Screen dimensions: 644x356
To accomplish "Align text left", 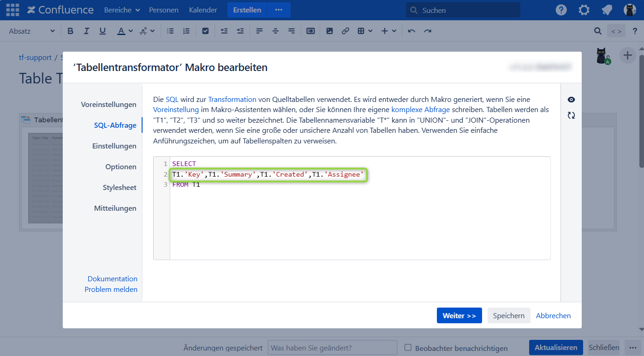I will click(x=259, y=31).
